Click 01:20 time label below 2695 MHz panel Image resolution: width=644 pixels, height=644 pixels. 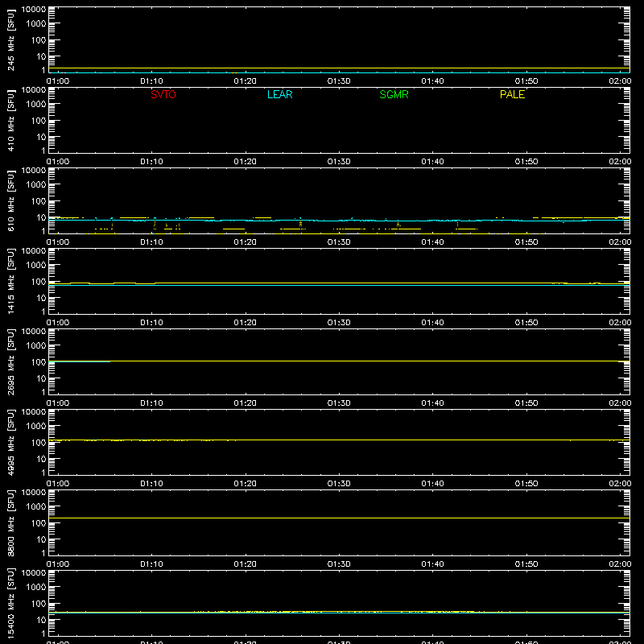point(246,403)
